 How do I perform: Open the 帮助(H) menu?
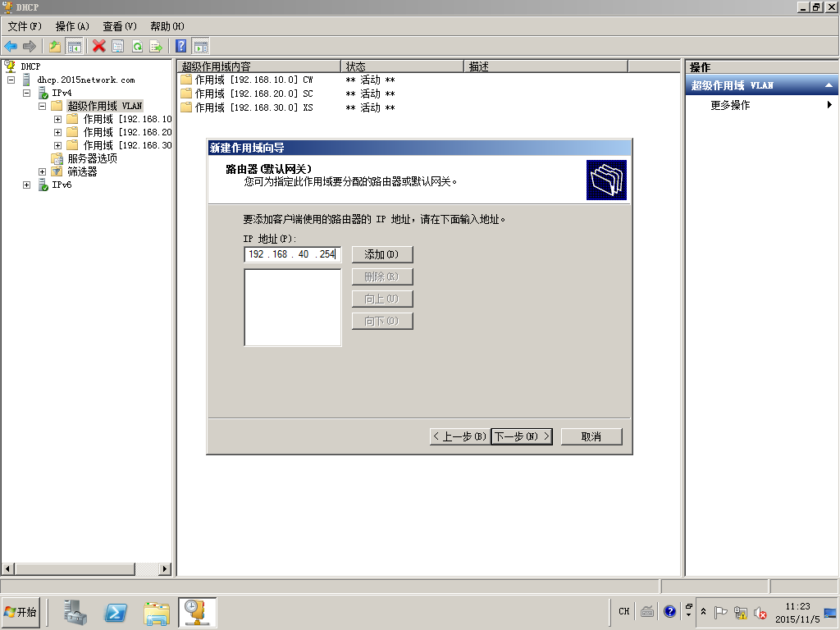167,26
